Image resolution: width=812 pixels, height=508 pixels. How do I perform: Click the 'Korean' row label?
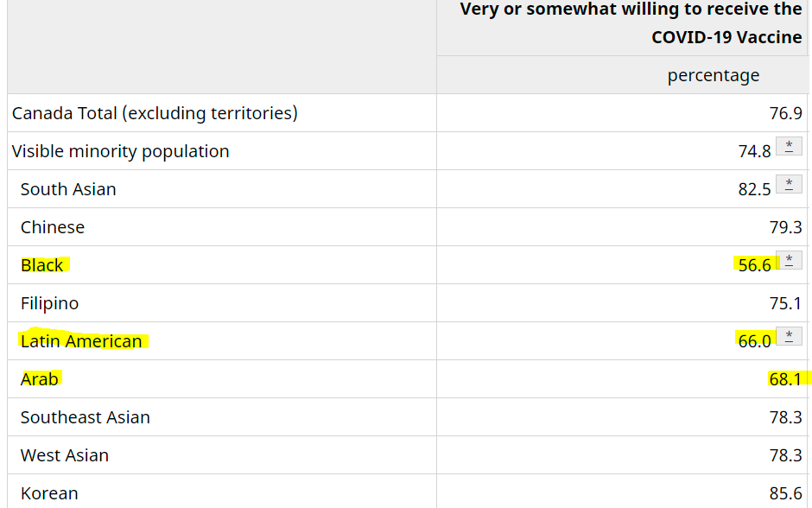click(x=49, y=493)
